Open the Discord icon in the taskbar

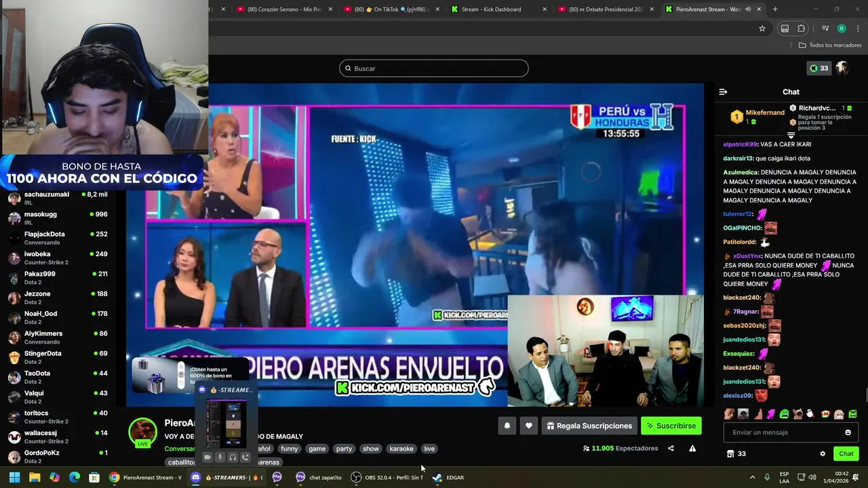pos(196,477)
